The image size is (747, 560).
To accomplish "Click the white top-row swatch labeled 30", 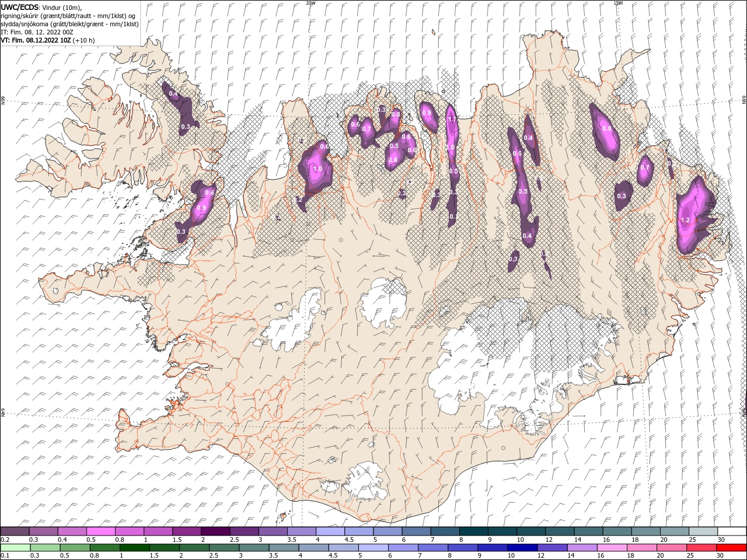I will (732, 531).
